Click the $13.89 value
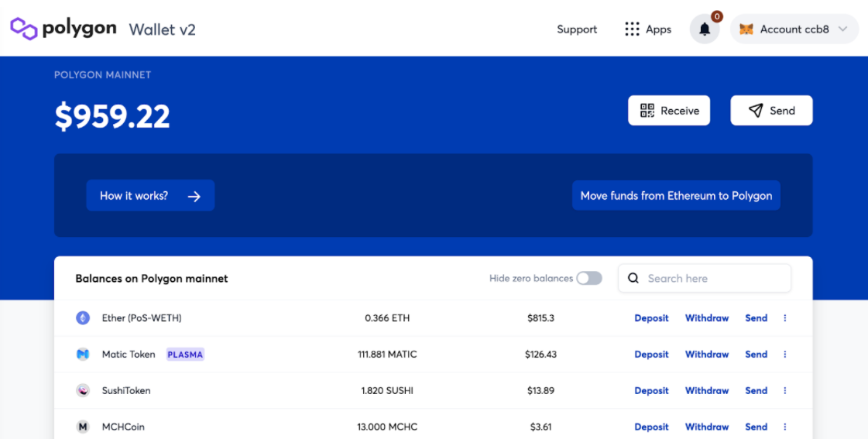The width and height of the screenshot is (868, 439). (540, 390)
